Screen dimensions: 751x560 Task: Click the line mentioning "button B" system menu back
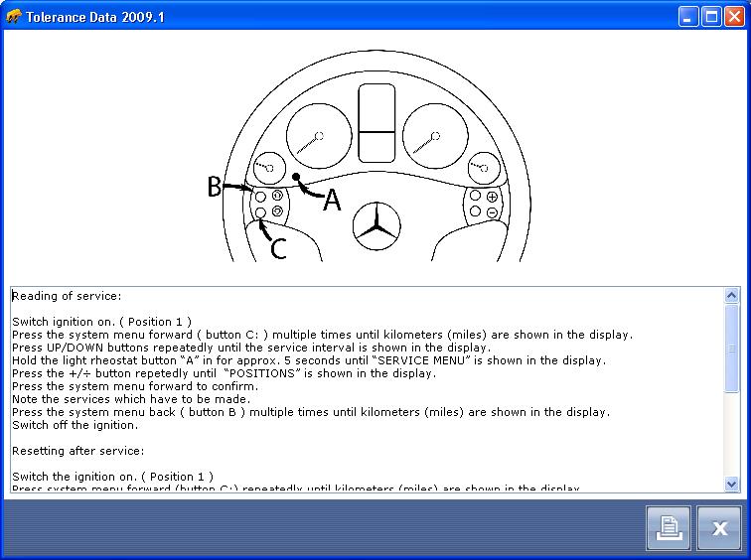[311, 412]
